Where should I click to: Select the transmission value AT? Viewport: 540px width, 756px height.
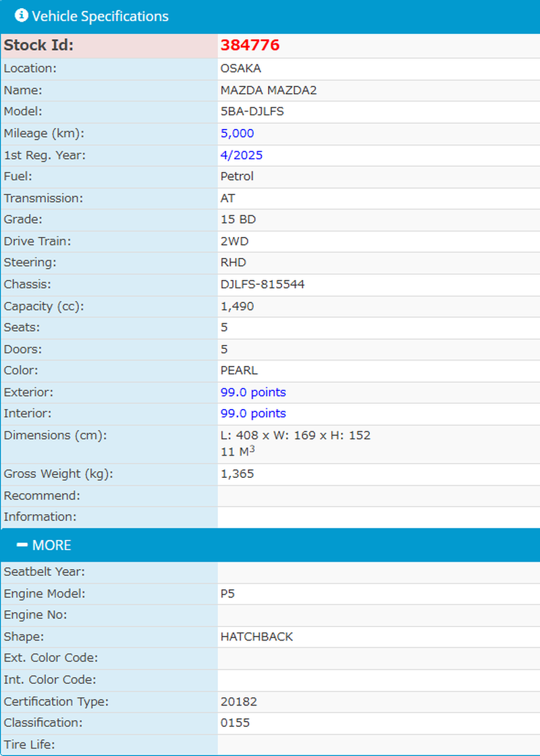[227, 198]
